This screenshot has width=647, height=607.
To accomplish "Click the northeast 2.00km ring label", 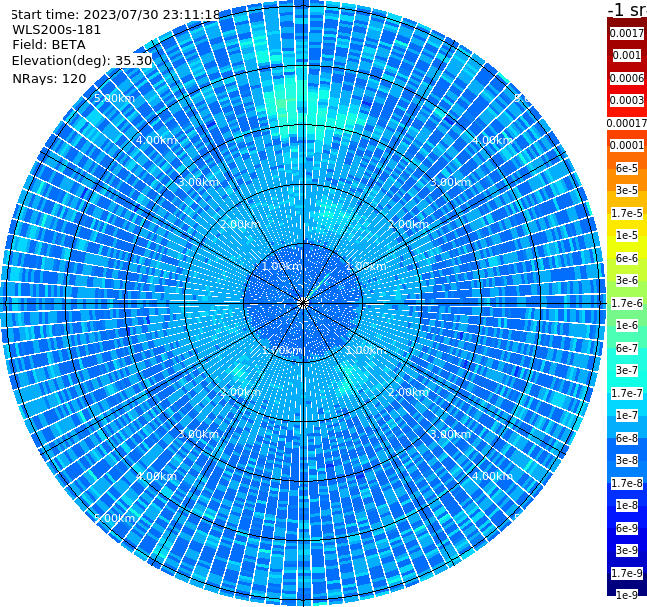I will point(409,224).
